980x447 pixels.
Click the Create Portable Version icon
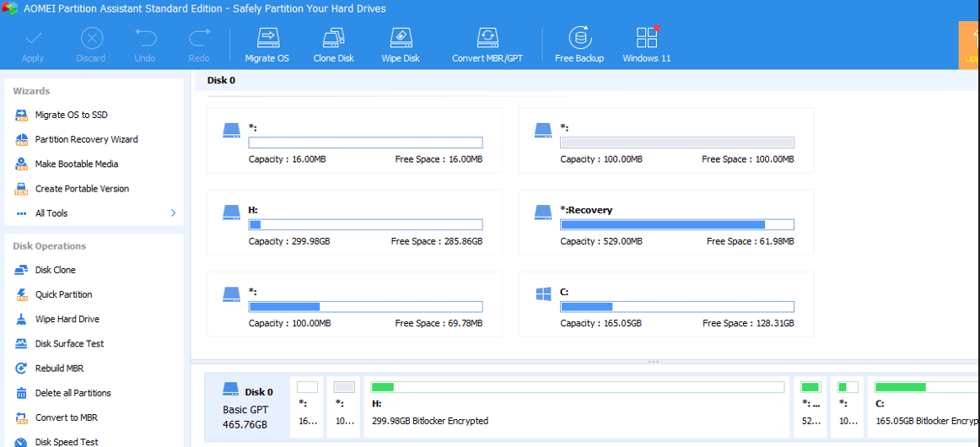[22, 189]
